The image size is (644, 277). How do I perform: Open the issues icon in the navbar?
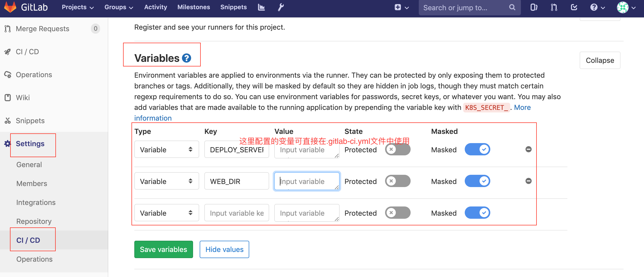click(534, 7)
